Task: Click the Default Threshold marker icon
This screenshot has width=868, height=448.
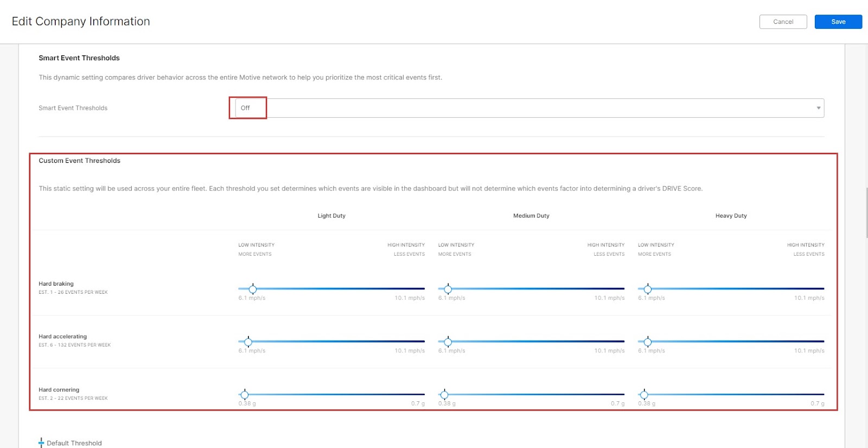Action: click(41, 443)
